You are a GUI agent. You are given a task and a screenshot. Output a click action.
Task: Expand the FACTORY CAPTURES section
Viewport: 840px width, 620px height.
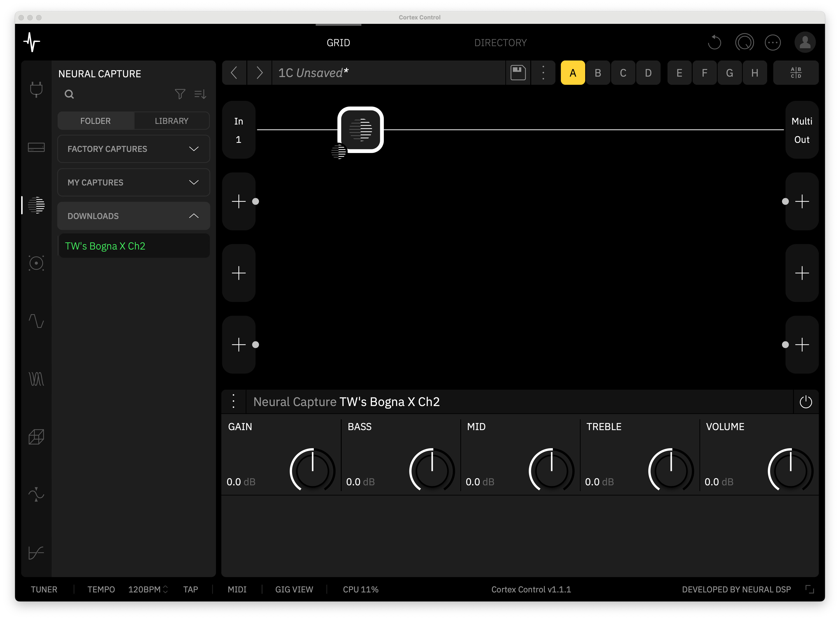click(x=133, y=149)
